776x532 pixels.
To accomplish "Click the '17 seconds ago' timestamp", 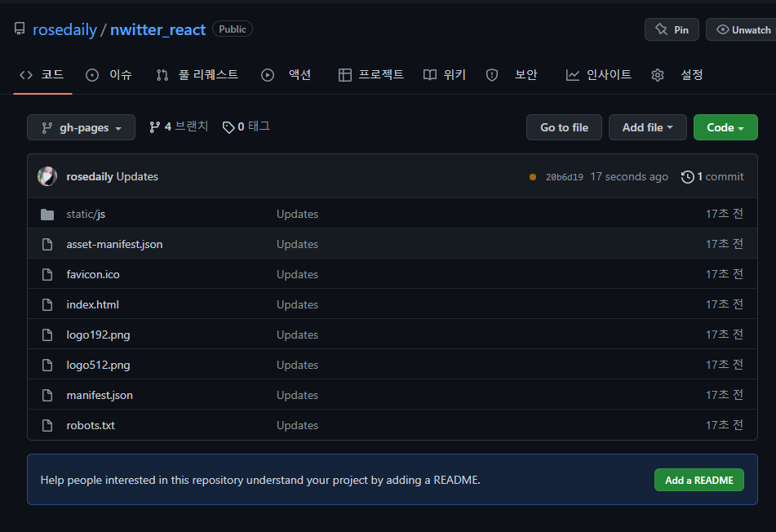I will point(629,177).
